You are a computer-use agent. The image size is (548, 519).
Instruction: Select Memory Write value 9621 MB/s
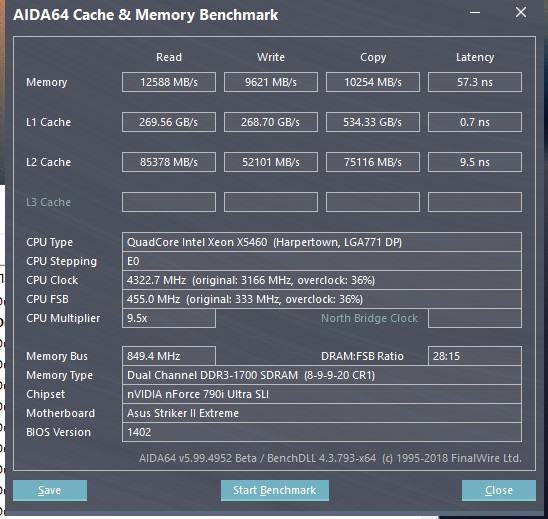(271, 82)
